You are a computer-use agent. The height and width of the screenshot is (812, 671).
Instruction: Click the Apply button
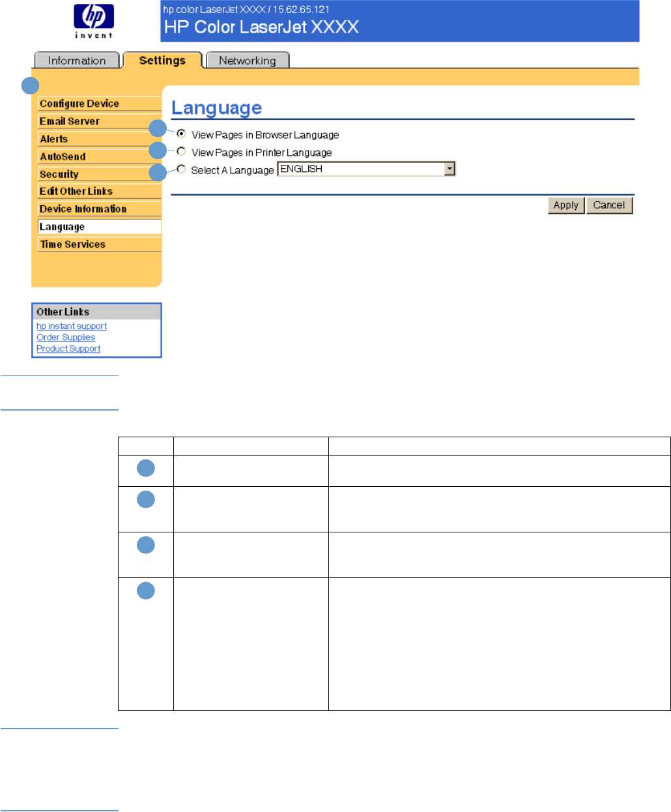566,205
